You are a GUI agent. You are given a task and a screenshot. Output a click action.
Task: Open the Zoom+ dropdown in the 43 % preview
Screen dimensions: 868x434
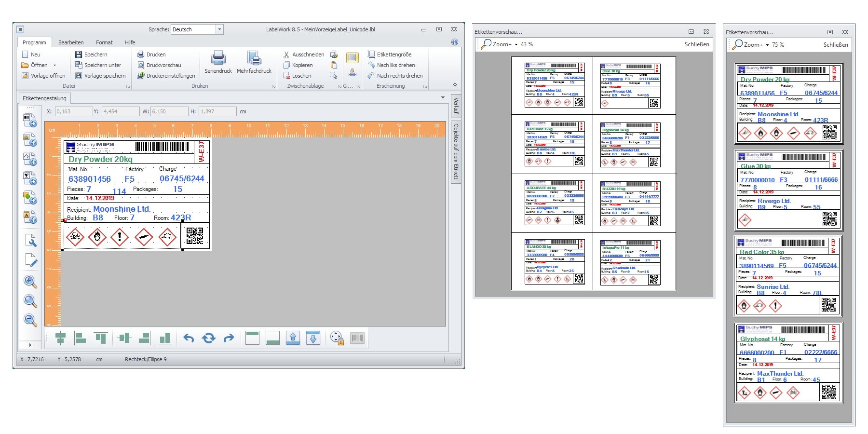click(516, 44)
